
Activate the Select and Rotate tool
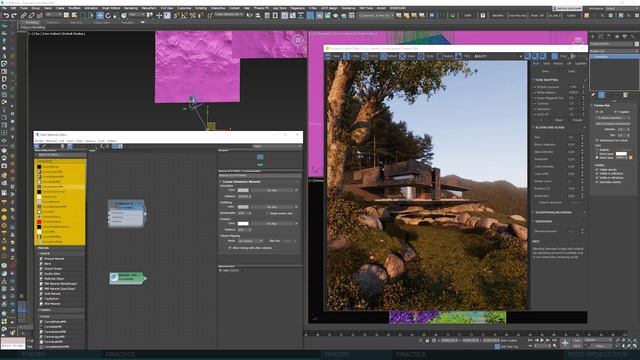point(108,16)
